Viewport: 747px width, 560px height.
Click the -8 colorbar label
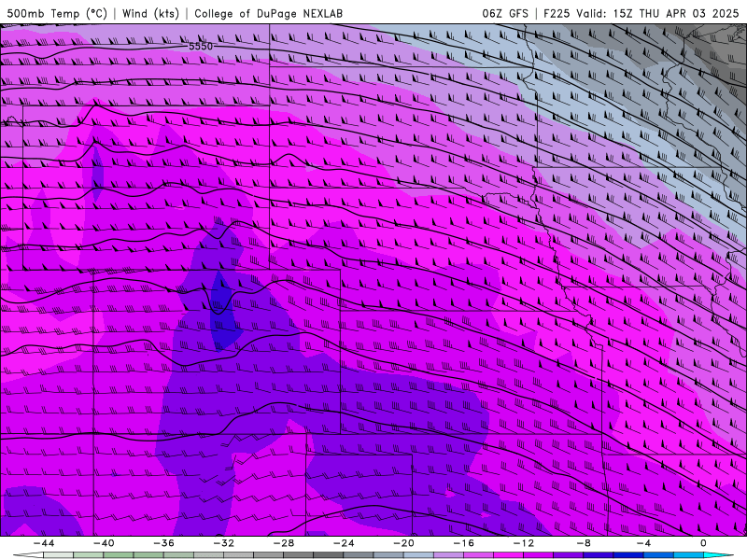point(584,543)
